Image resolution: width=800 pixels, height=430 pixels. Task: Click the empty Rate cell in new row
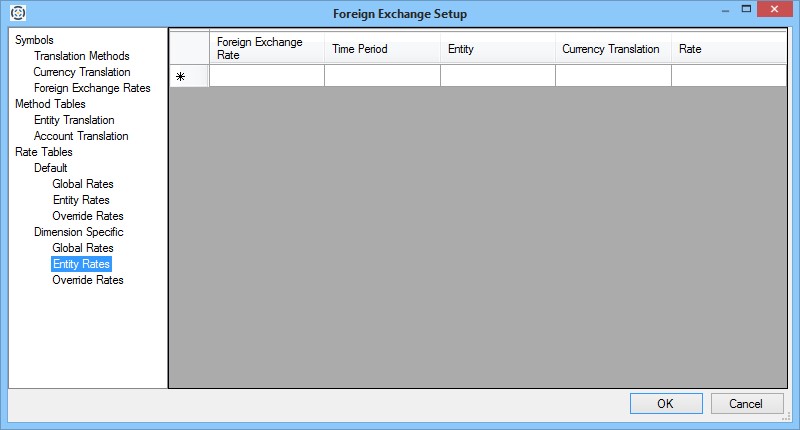coord(728,76)
